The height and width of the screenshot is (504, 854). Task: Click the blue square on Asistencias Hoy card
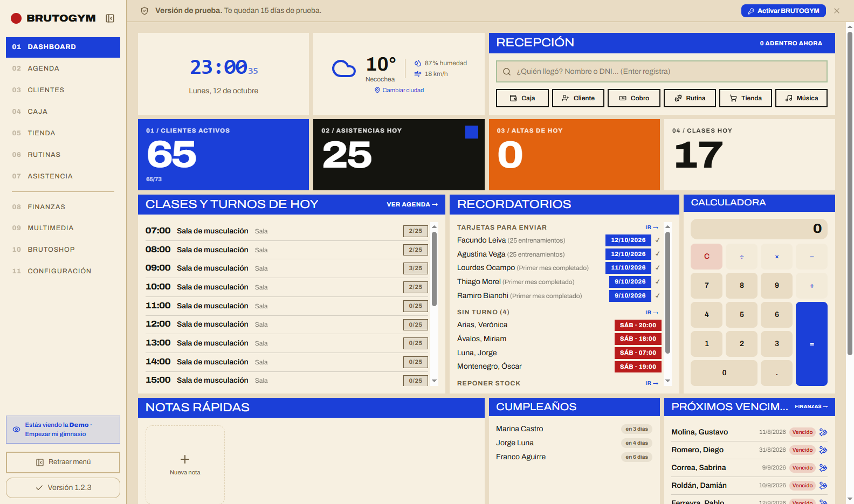pos(472,132)
